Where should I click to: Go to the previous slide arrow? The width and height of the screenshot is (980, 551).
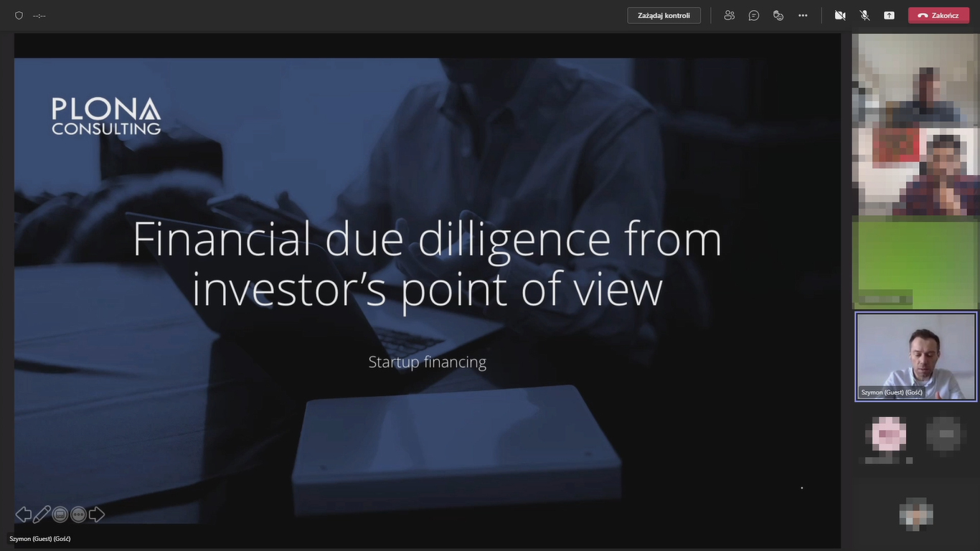coord(24,514)
